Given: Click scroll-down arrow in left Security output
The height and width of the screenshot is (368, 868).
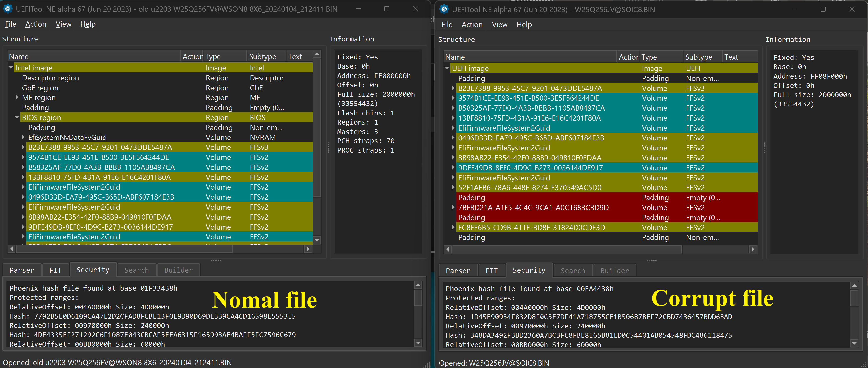Looking at the screenshot, I should pos(418,343).
